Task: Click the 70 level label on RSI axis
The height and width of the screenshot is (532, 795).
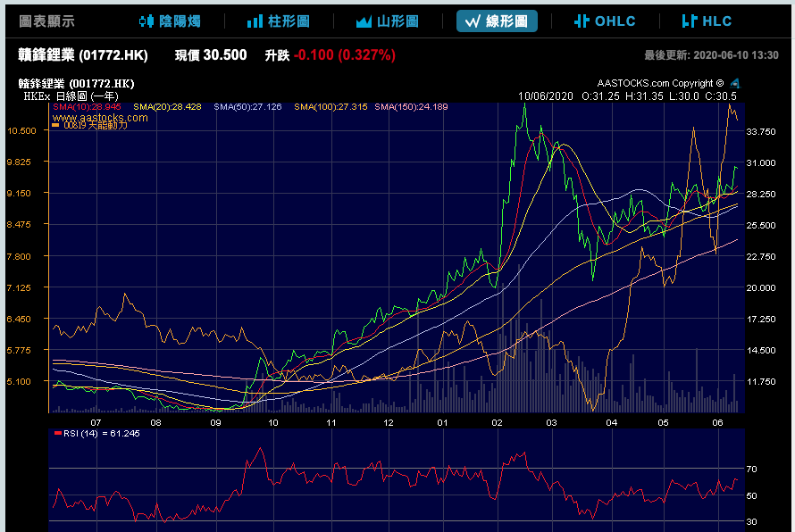Action: (752, 470)
